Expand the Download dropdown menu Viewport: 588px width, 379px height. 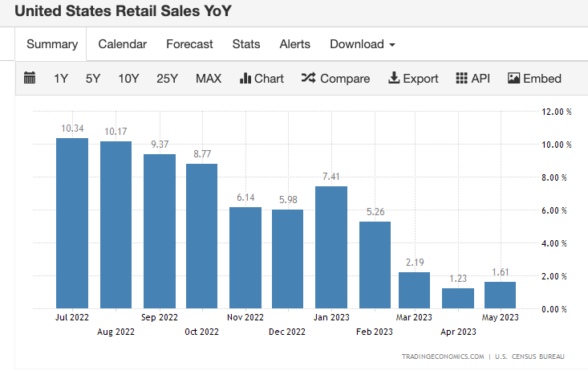coord(362,44)
